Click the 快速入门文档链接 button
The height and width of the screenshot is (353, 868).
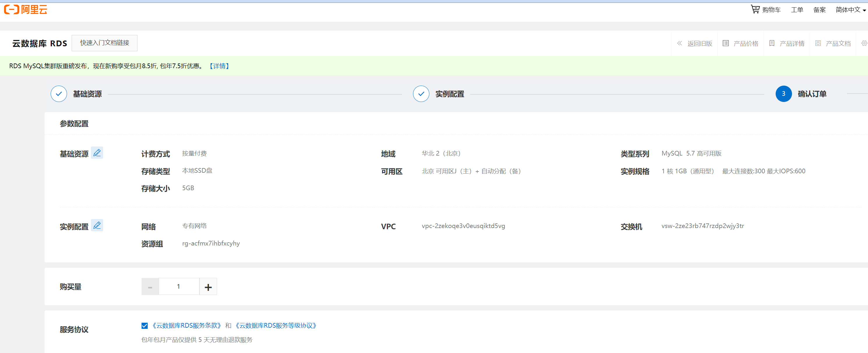click(105, 43)
